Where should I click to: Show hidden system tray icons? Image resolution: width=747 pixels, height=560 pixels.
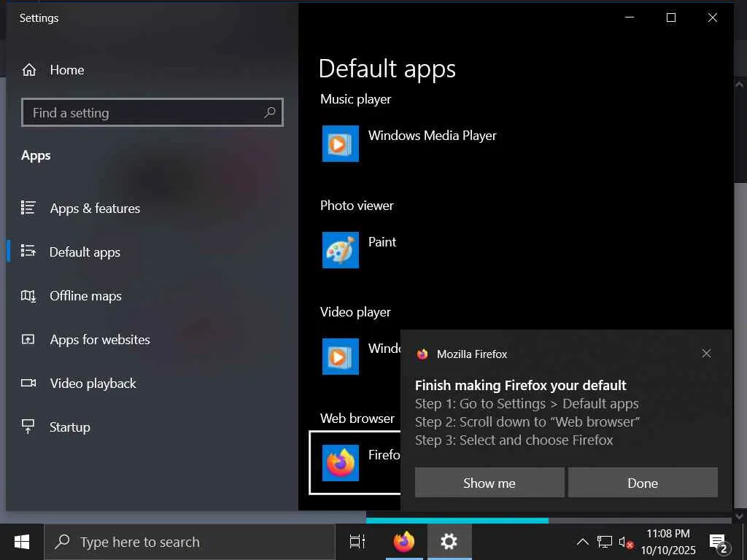pyautogui.click(x=582, y=542)
